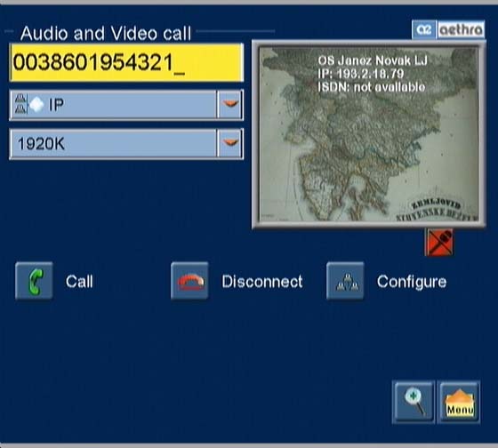Click the green Call handset icon

pos(34,281)
